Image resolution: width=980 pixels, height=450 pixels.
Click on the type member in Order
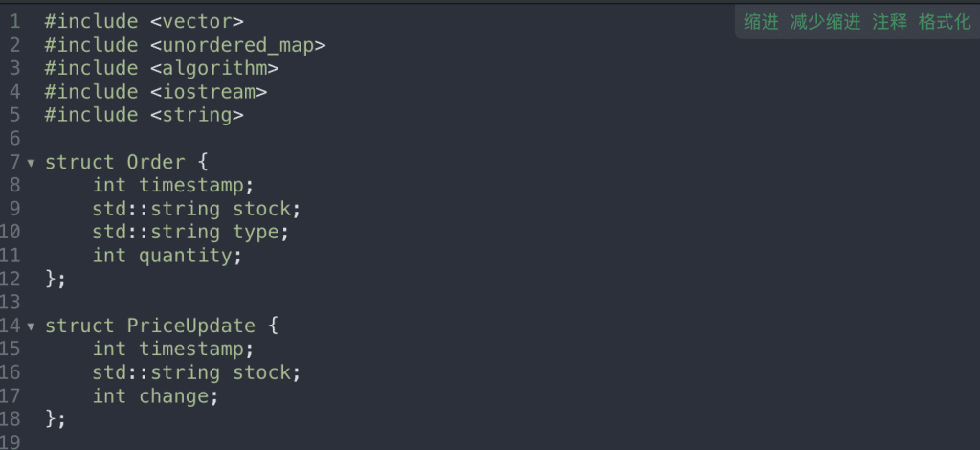click(x=255, y=232)
